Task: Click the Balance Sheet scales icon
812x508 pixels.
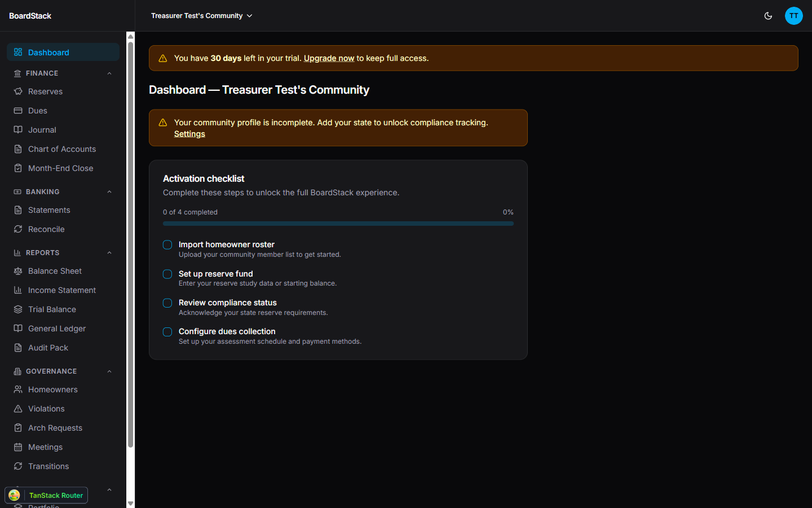Action: click(18, 271)
